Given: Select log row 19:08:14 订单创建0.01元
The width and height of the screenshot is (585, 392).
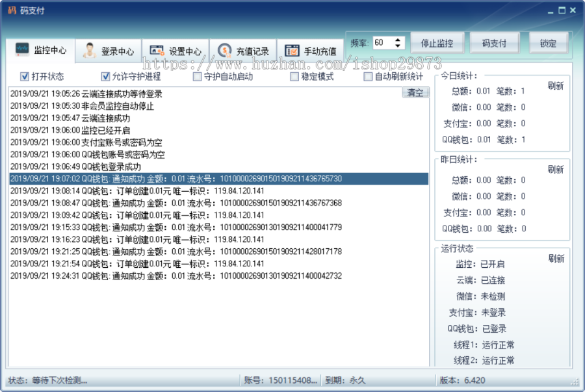Looking at the screenshot, I should click(218, 191).
